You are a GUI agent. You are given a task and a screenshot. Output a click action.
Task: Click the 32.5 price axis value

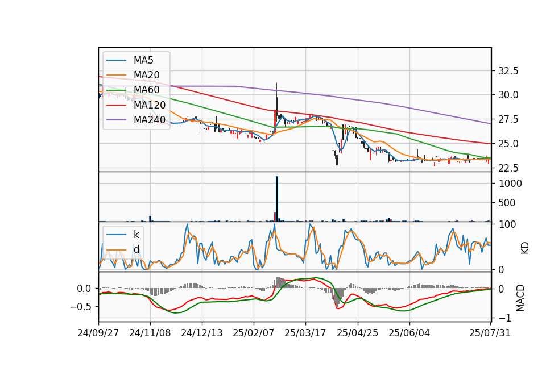(x=508, y=71)
